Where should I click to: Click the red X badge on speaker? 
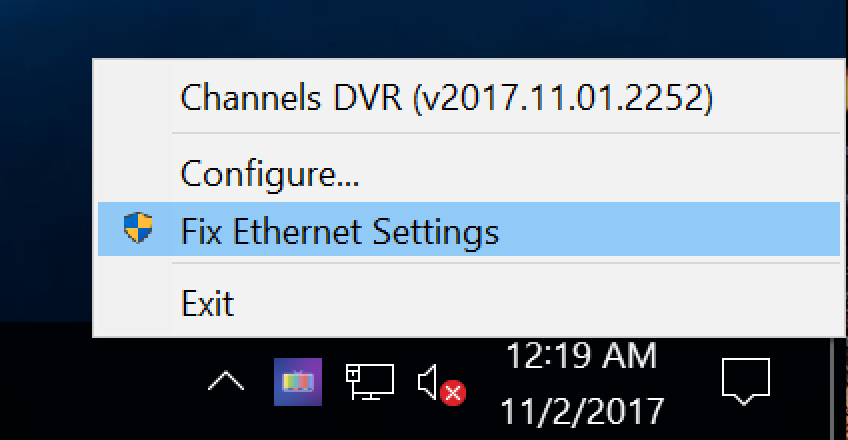pyautogui.click(x=453, y=393)
